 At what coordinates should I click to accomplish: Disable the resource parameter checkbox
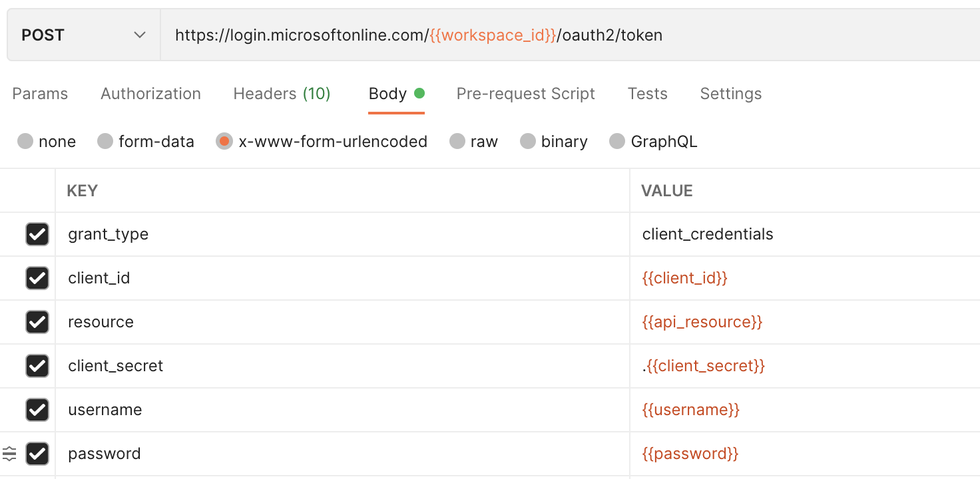37,322
